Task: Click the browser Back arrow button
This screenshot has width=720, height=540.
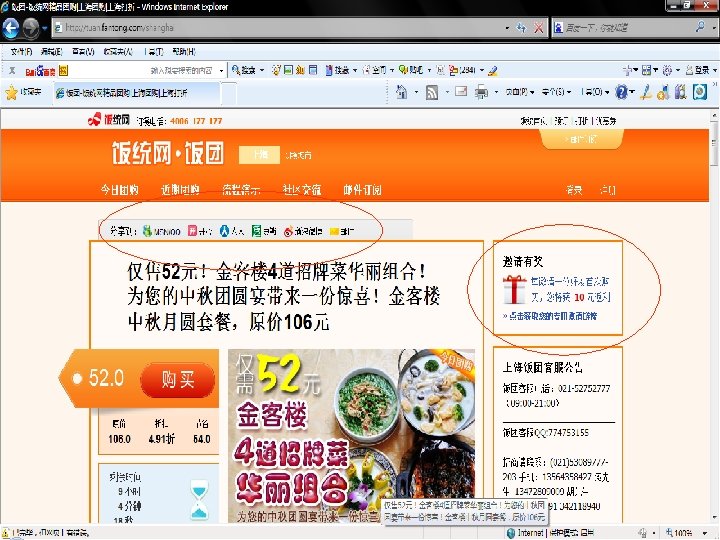Action: coord(11,28)
